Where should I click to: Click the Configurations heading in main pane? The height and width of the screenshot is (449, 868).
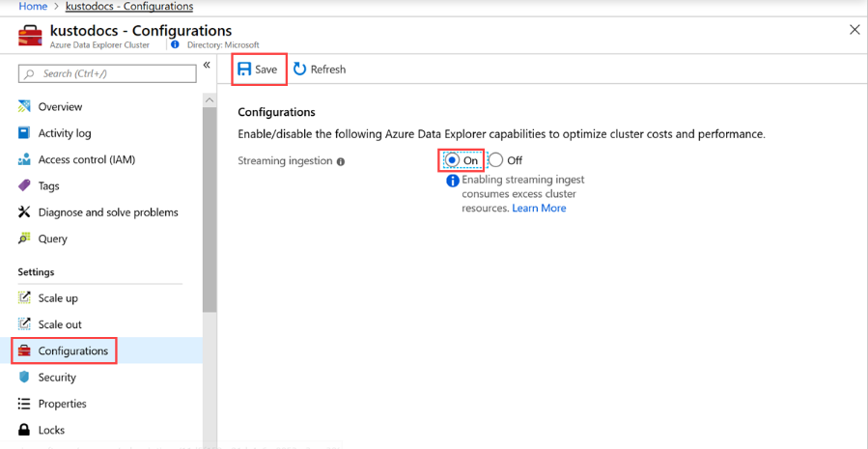277,112
